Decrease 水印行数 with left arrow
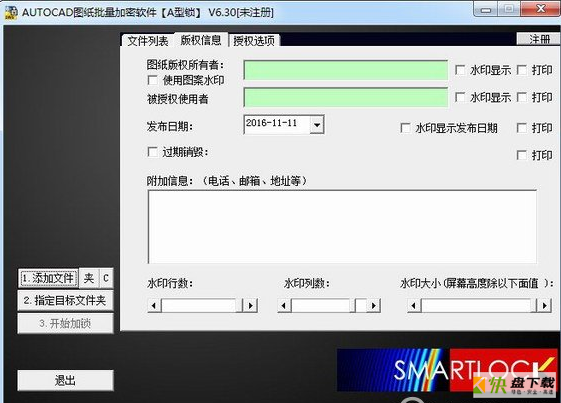 pos(154,306)
